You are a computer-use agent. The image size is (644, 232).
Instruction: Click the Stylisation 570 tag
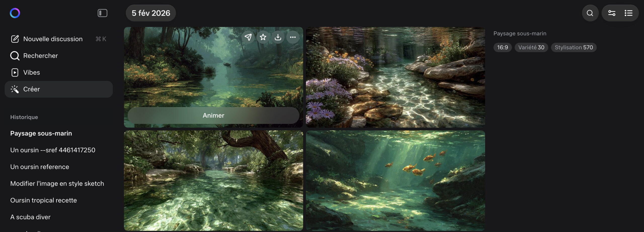pyautogui.click(x=574, y=47)
